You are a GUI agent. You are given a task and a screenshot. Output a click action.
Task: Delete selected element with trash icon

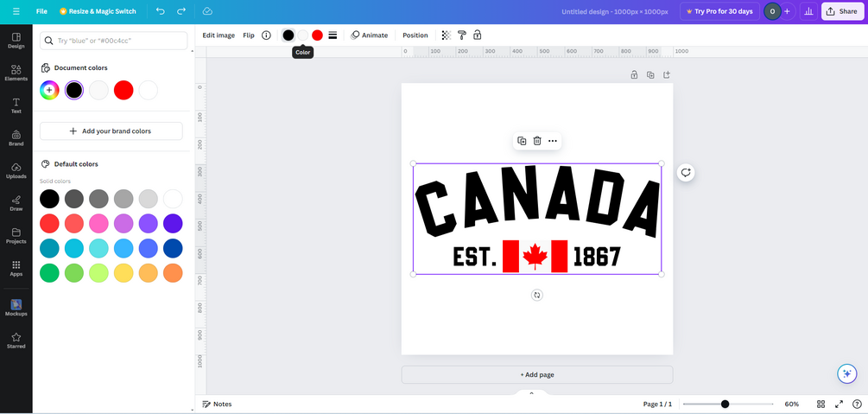[537, 141]
